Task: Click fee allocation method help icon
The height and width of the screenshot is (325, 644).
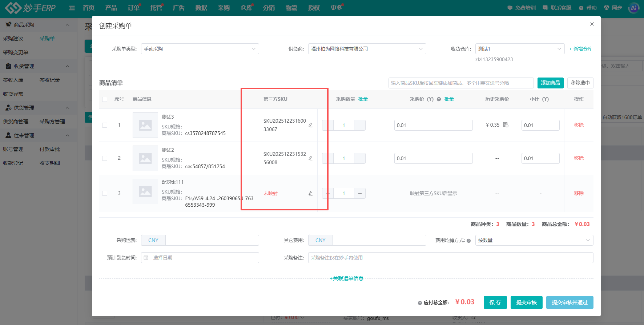Action: click(x=468, y=241)
